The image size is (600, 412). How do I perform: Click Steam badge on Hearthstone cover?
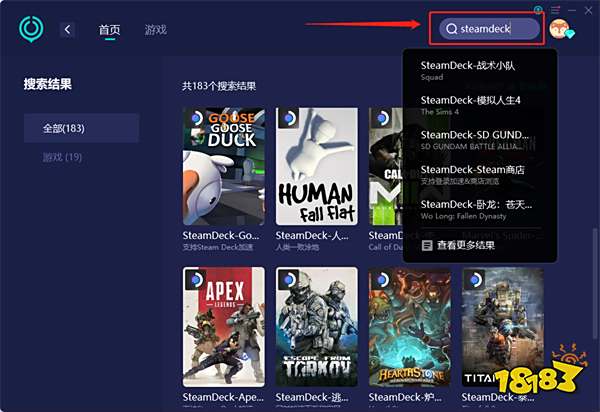point(382,280)
